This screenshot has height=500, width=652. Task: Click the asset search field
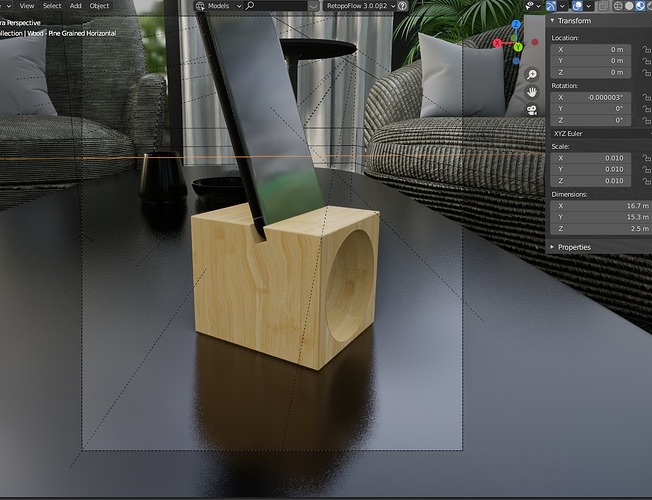click(276, 6)
